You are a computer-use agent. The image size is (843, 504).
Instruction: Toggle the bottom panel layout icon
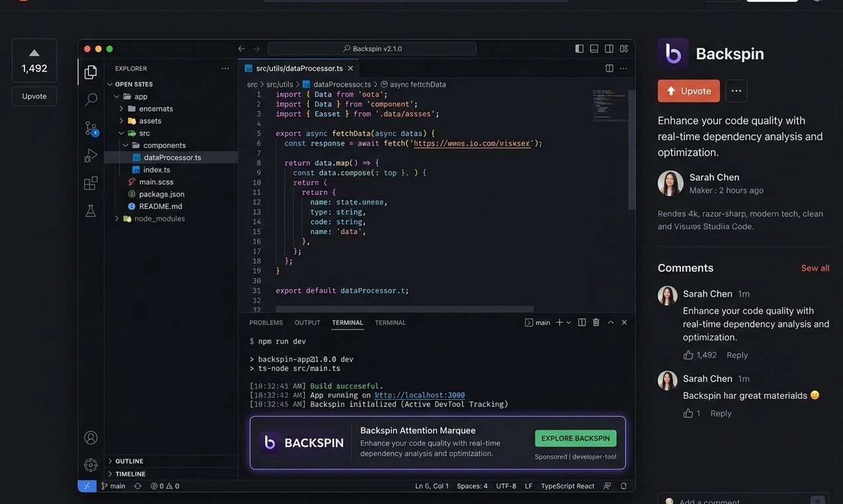(x=594, y=48)
